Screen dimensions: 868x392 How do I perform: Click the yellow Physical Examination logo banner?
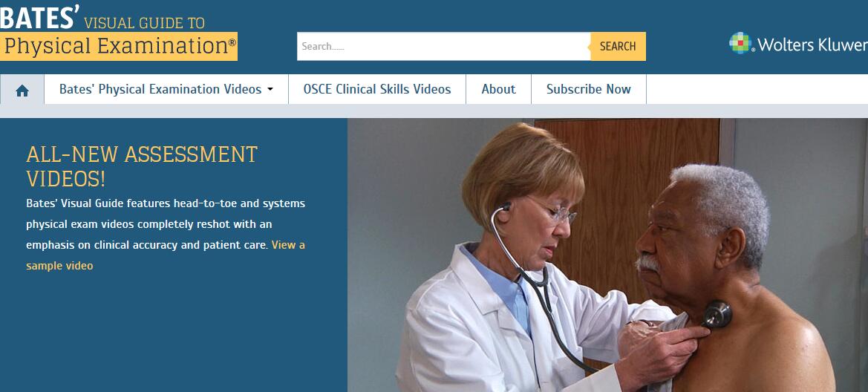click(119, 46)
